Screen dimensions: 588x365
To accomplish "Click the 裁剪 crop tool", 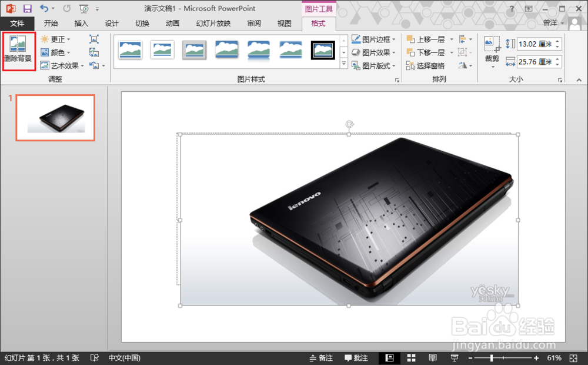I will pos(492,52).
